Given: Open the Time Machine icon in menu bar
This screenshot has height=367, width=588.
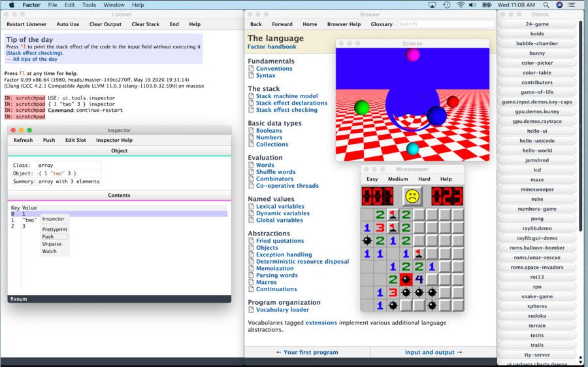Looking at the screenshot, I should (x=446, y=5).
